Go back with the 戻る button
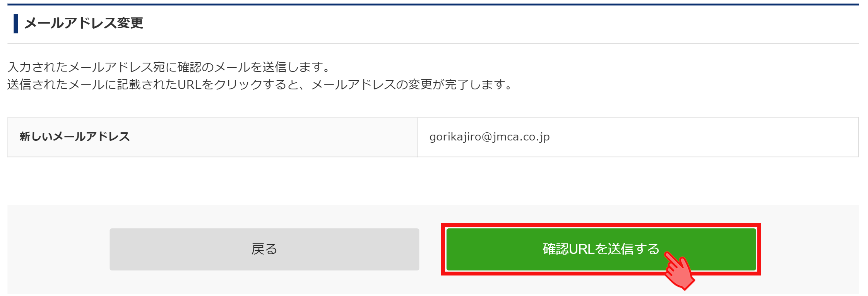 [x=264, y=249]
